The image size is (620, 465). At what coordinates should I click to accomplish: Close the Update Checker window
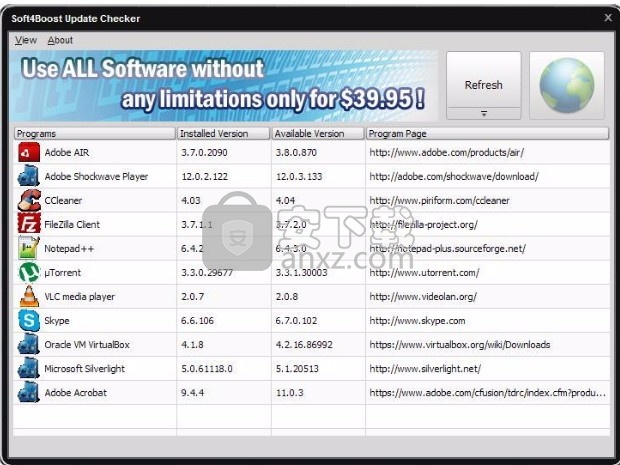tap(608, 17)
